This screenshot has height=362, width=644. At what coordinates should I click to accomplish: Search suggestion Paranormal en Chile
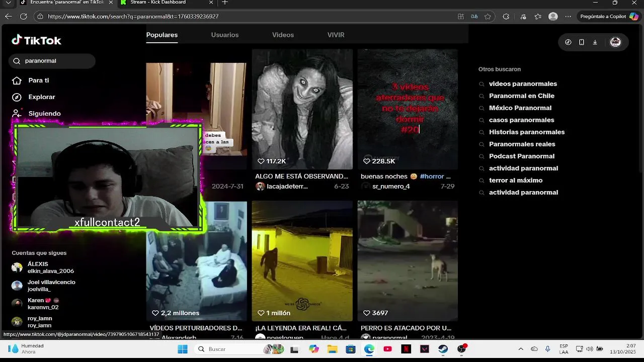click(x=521, y=96)
